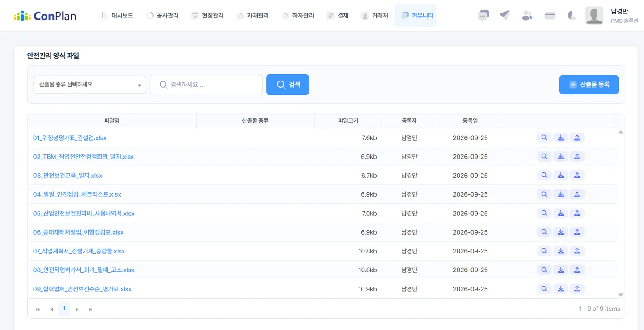
Task: Click the 산출물 등록 button
Action: pos(589,85)
